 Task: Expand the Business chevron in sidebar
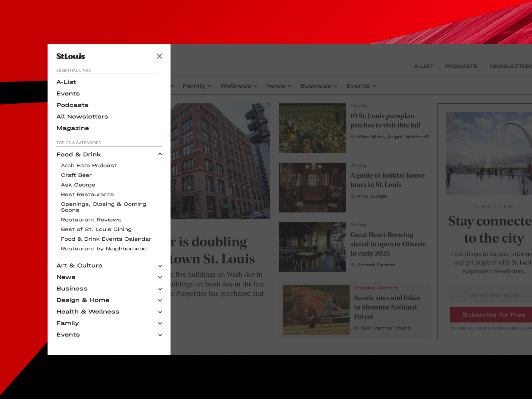[160, 289]
